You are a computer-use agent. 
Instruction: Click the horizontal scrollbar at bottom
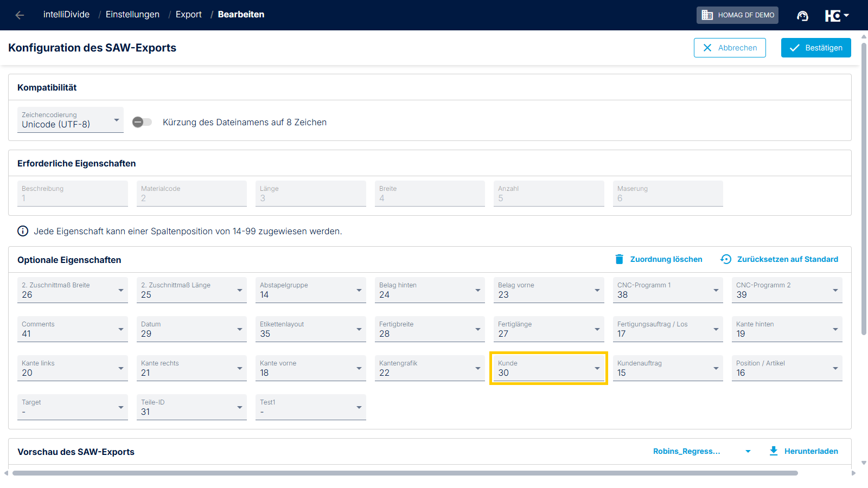(405, 473)
